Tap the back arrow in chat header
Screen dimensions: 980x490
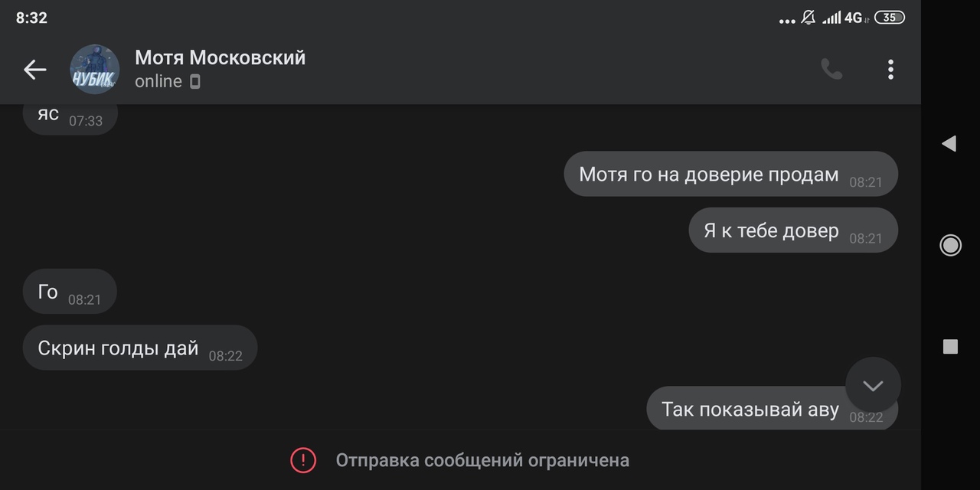coord(35,70)
